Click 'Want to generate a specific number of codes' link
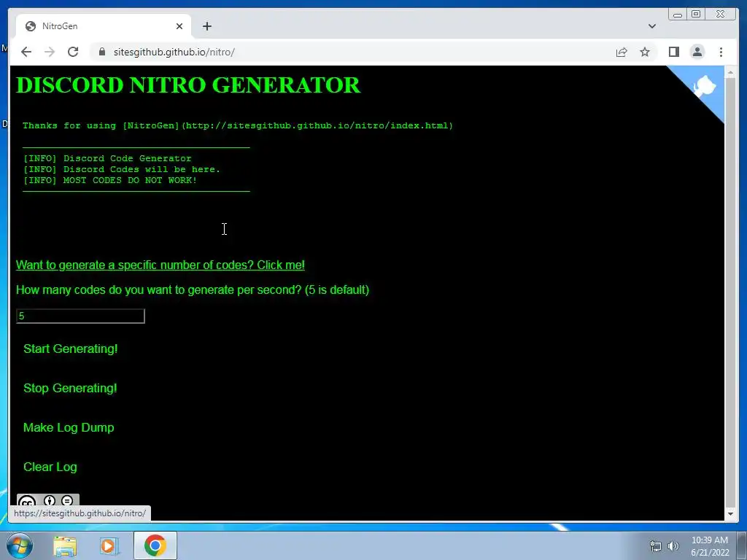747x560 pixels. 160,265
